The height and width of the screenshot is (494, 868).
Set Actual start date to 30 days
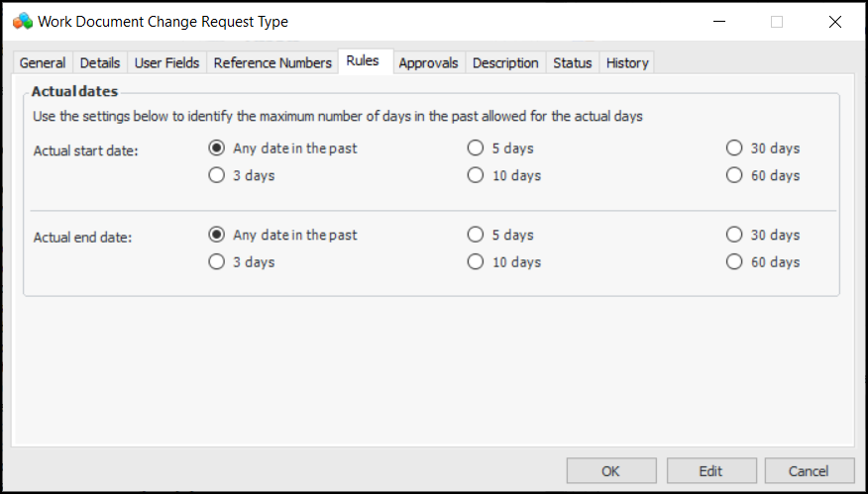tap(734, 148)
